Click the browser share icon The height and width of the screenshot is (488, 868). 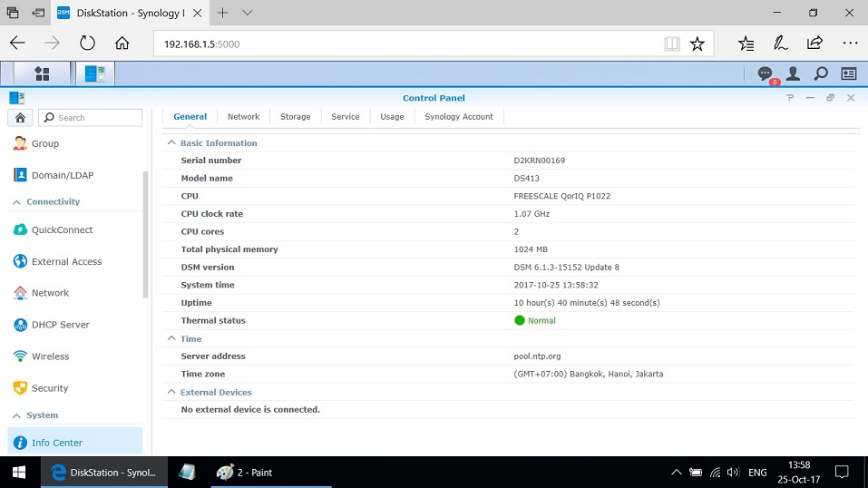tap(814, 44)
